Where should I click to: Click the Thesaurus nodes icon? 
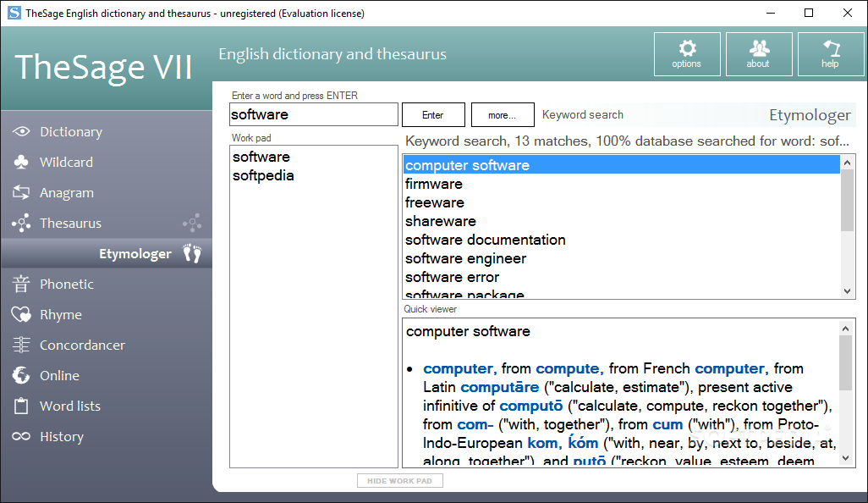pos(21,224)
